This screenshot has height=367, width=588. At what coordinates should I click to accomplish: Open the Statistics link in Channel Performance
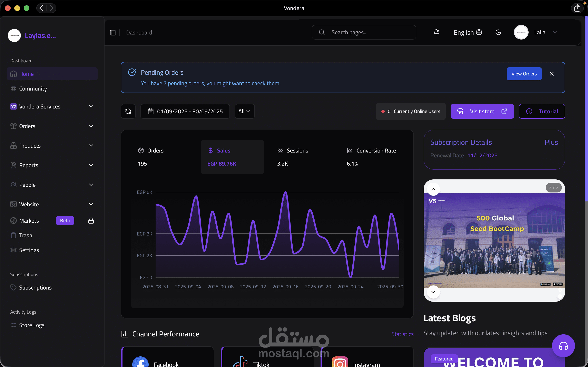402,334
